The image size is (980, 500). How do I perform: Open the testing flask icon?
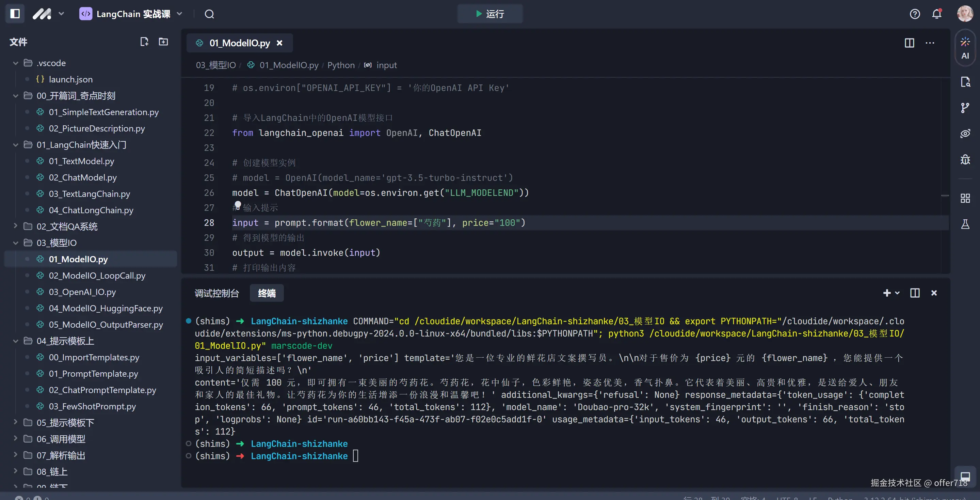click(965, 224)
